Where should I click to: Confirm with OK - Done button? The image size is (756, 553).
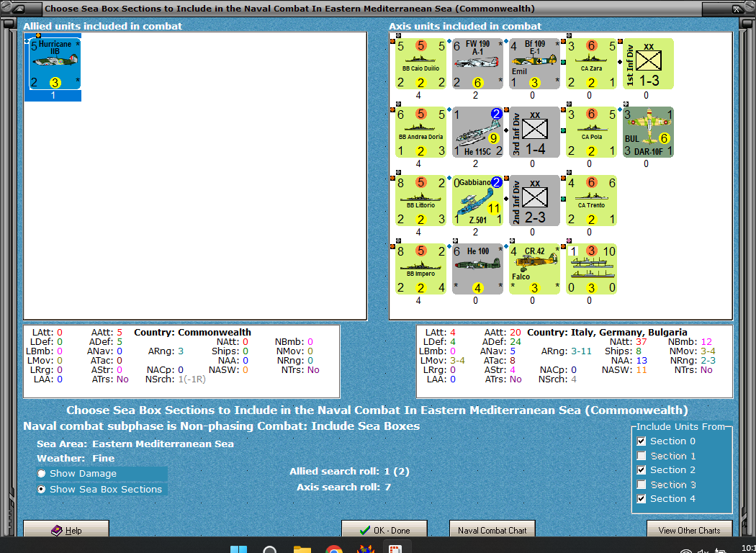coord(384,529)
